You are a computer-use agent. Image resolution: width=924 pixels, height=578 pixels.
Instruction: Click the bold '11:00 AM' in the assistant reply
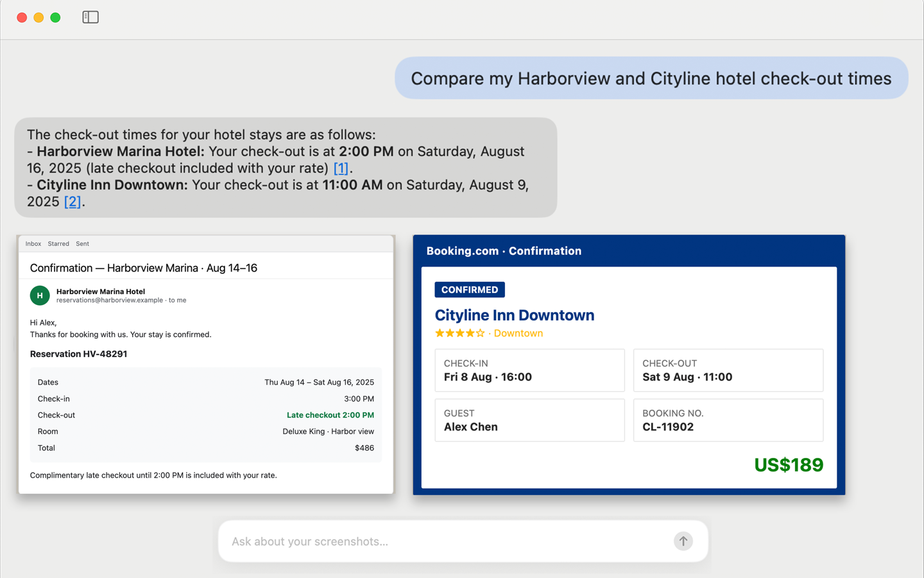pos(352,185)
